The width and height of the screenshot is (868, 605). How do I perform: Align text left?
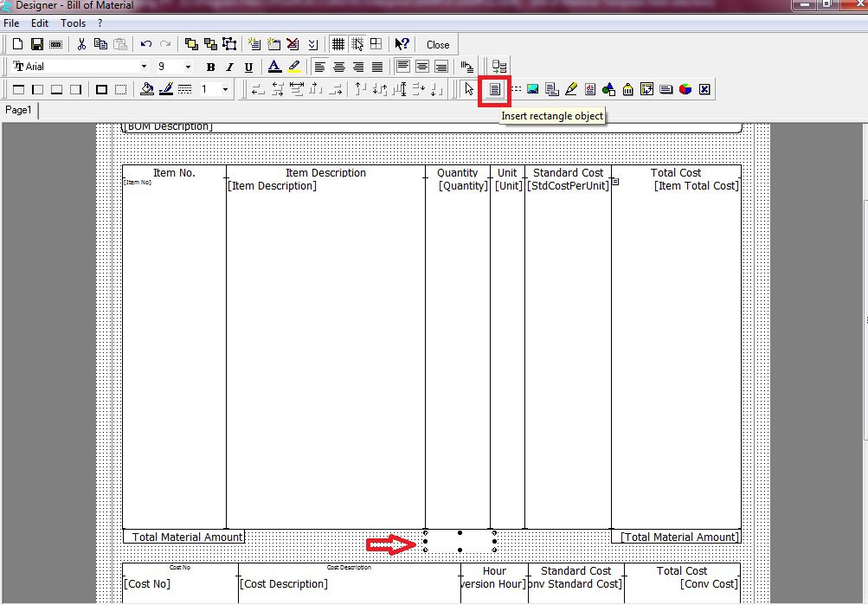coord(320,67)
